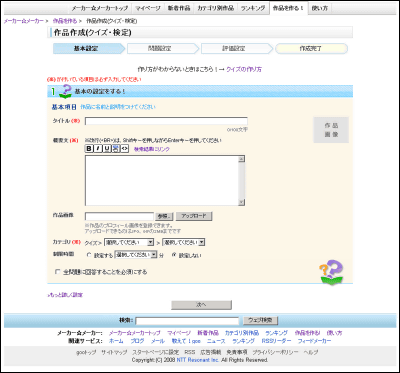The image size is (400, 373).
Task: Open the 免責事項 link
Action: tap(237, 352)
